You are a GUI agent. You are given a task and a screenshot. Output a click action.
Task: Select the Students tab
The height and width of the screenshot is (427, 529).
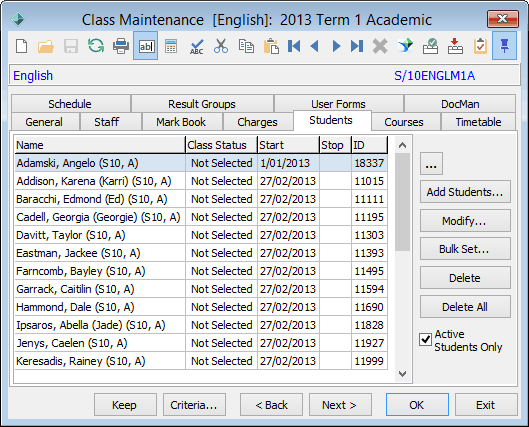point(331,120)
